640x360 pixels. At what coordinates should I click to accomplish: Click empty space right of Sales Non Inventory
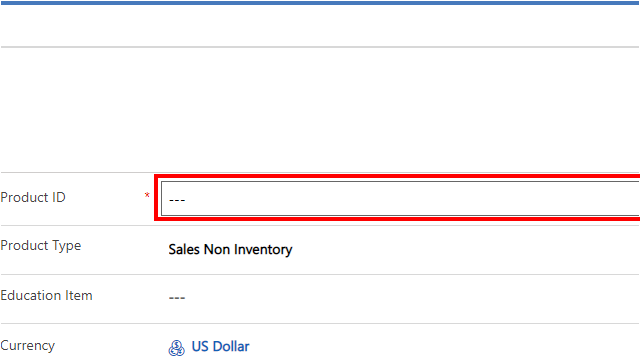(x=465, y=249)
